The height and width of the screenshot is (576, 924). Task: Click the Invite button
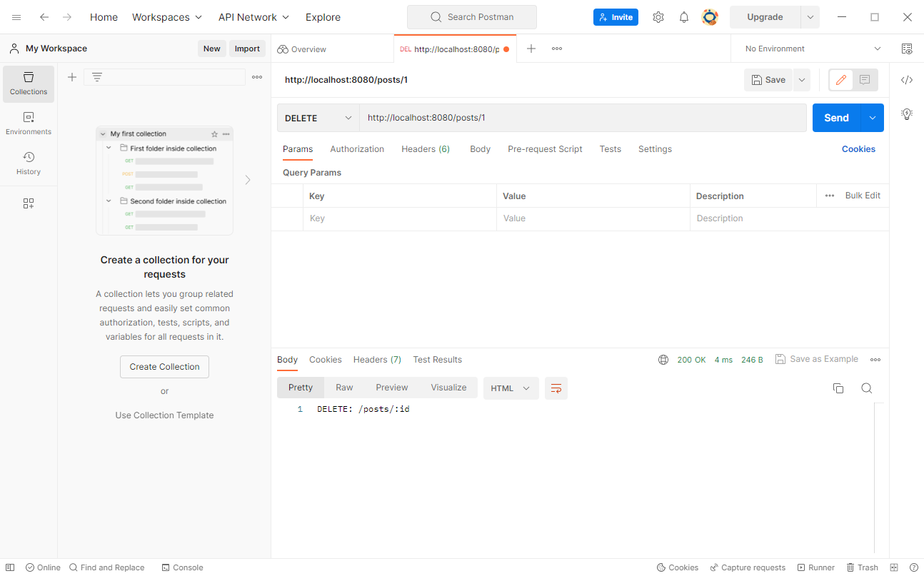[x=616, y=17]
